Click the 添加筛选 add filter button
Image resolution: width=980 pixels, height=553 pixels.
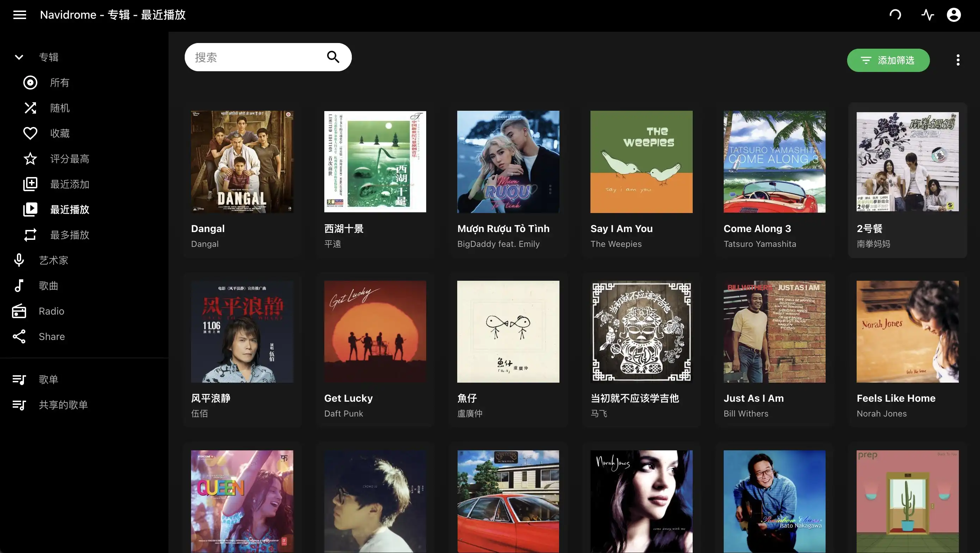[x=888, y=60]
